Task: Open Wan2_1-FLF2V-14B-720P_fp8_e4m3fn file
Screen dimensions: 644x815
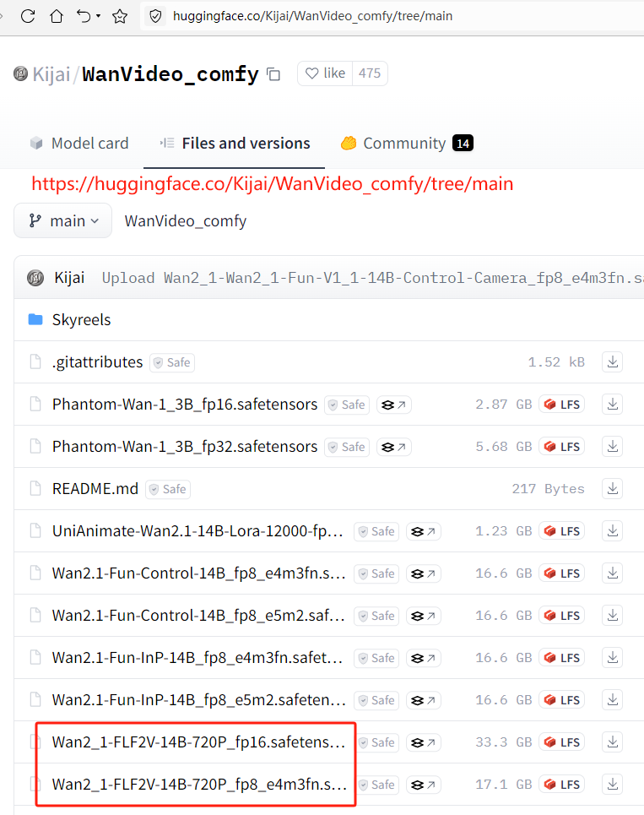Action: pyautogui.click(x=199, y=785)
